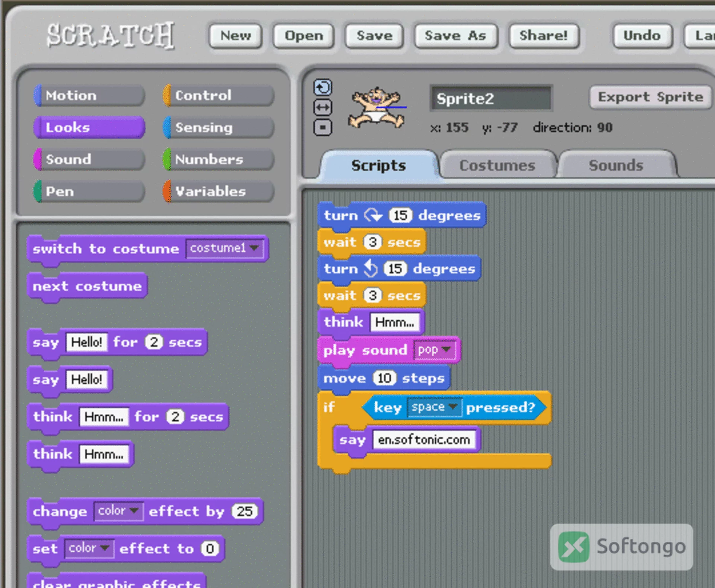Open color dropdown in set effect block
The width and height of the screenshot is (715, 588).
coord(89,549)
